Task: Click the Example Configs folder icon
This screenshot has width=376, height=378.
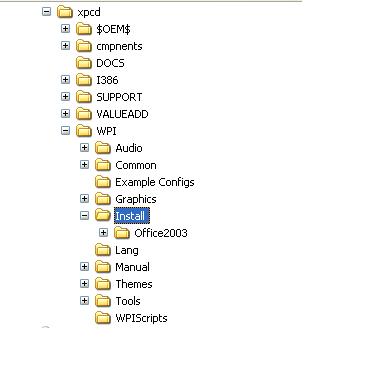Action: coord(103,182)
